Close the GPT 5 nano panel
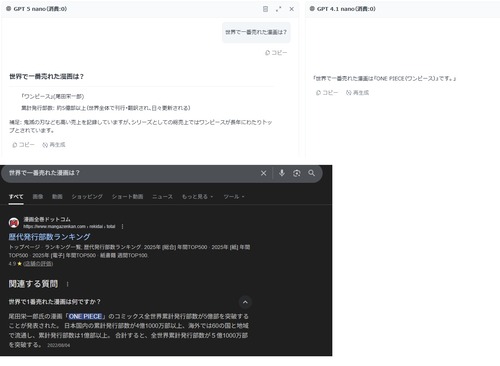 [x=292, y=9]
